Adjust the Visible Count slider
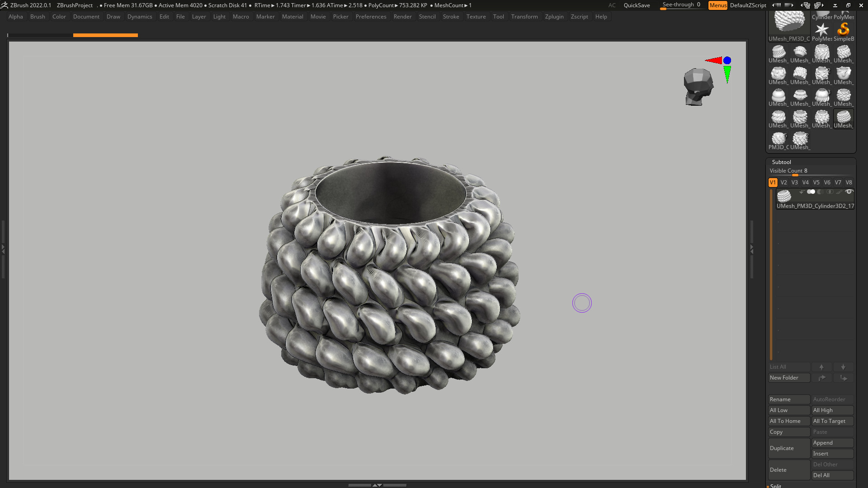868x488 pixels. [x=811, y=171]
